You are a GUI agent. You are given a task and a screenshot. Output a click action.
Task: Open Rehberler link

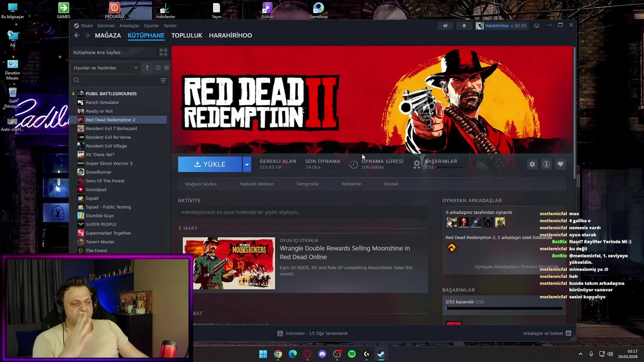(x=351, y=184)
